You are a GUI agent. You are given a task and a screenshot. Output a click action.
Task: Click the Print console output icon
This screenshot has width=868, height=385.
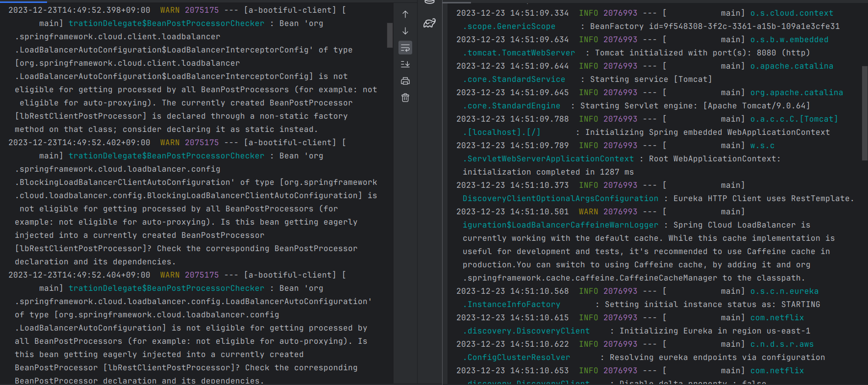[405, 81]
